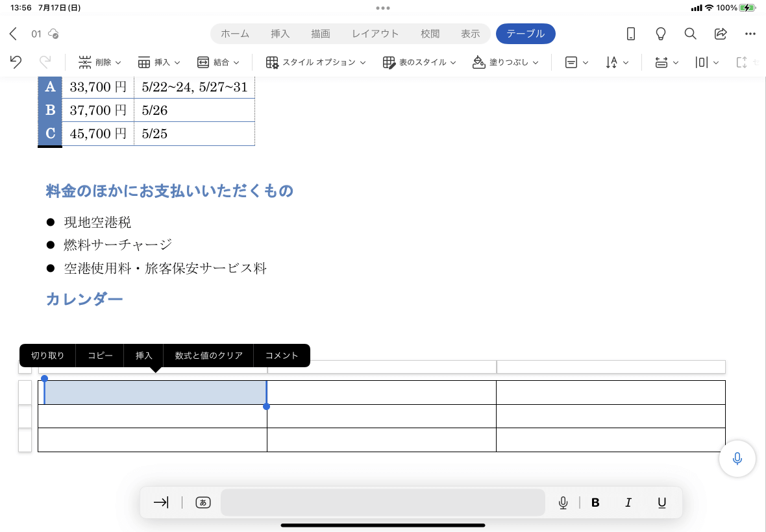This screenshot has width=766, height=532.
Task: Choose 数式と値のクリア in context menu
Action: point(208,356)
